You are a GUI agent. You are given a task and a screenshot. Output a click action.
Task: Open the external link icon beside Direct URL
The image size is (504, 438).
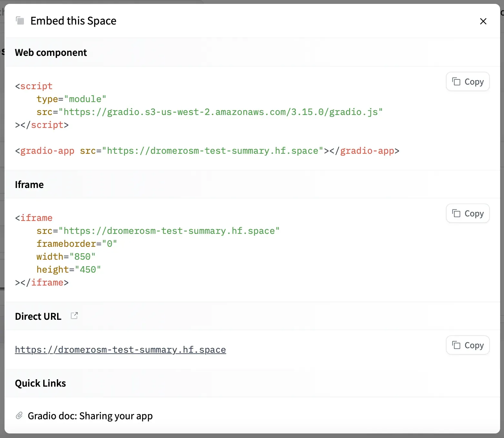[74, 316]
